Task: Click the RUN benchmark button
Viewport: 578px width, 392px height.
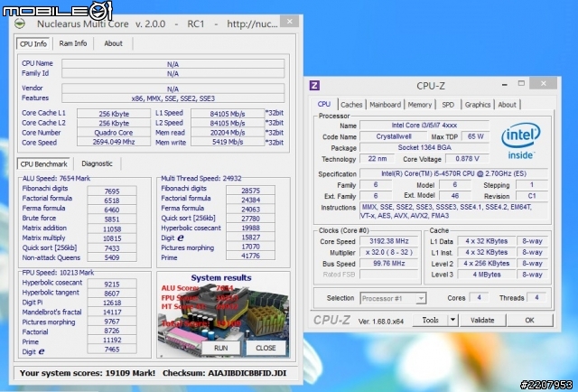Action: [x=220, y=348]
